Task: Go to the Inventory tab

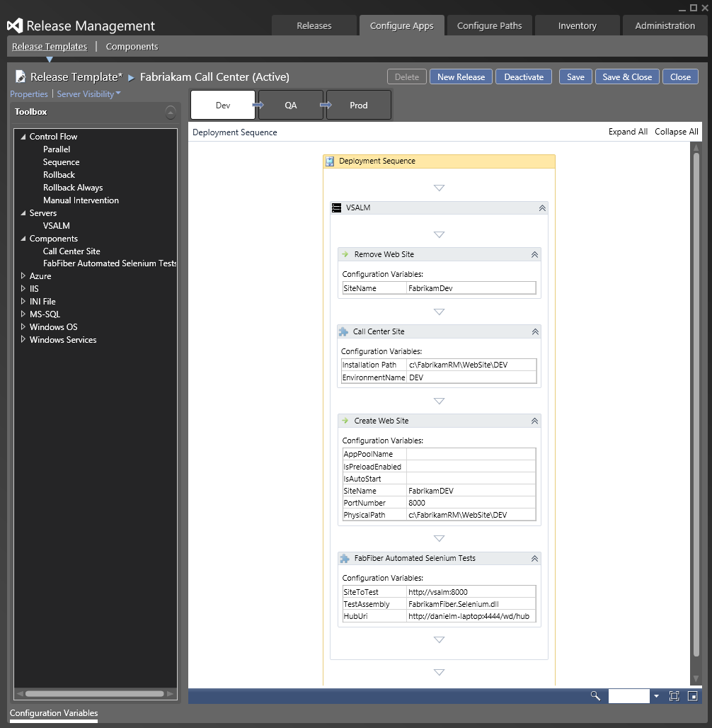Action: click(577, 25)
